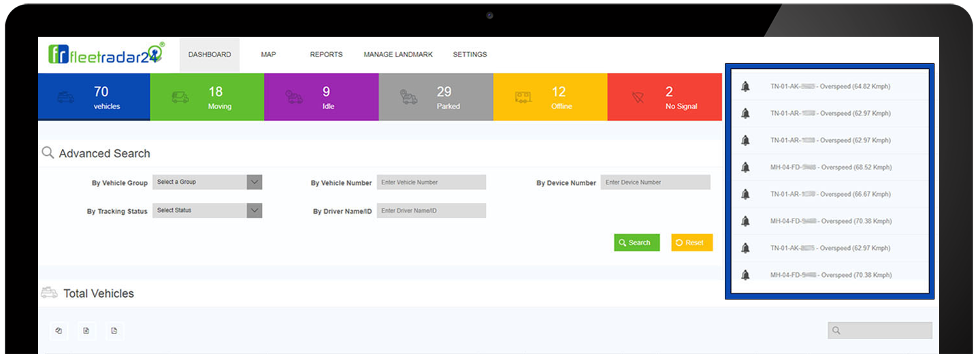Screen dimensions: 980x354
Task: Click the magnifier icon in the table search box
Action: tap(836, 330)
